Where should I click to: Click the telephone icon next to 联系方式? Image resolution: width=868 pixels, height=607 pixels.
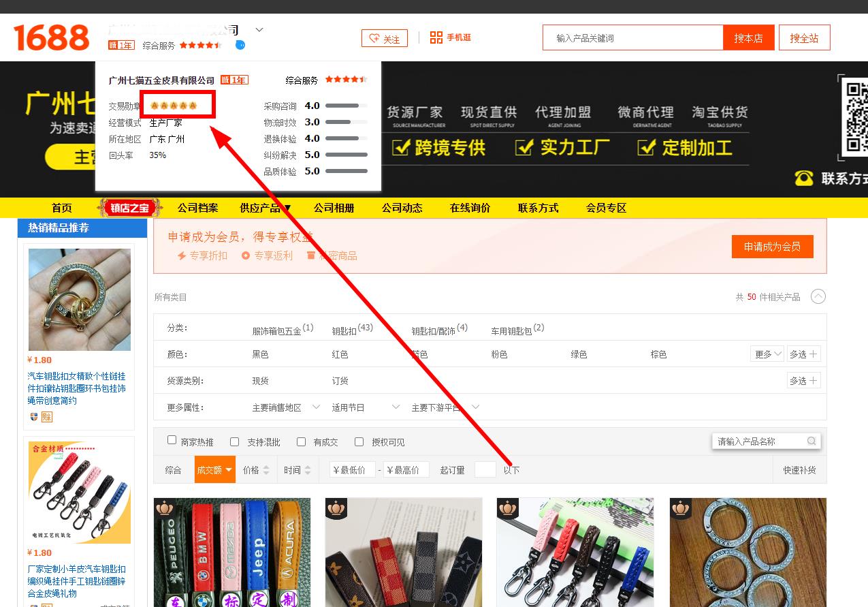pyautogui.click(x=804, y=178)
